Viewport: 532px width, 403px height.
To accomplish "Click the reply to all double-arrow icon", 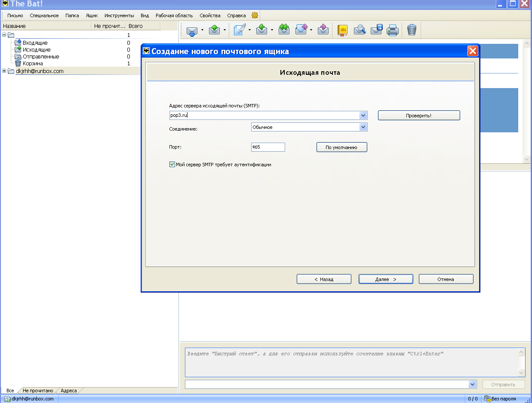I will (x=284, y=30).
